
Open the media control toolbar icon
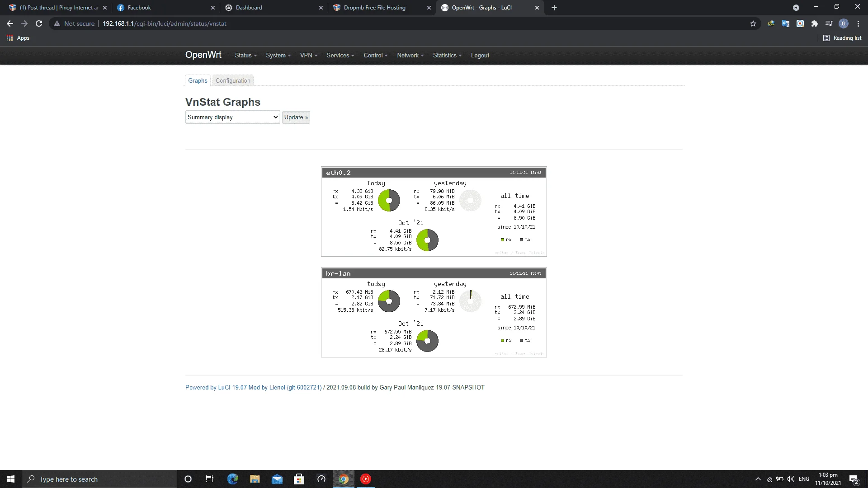(x=829, y=23)
